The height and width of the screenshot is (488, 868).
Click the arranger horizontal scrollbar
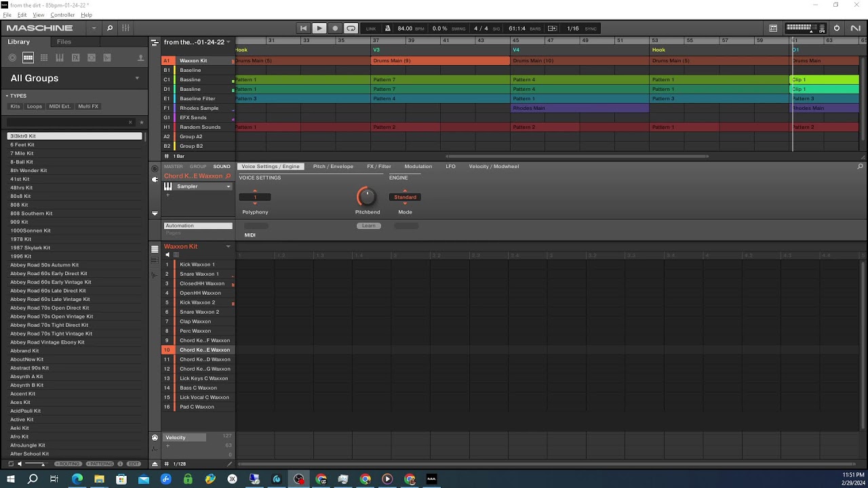click(x=576, y=157)
